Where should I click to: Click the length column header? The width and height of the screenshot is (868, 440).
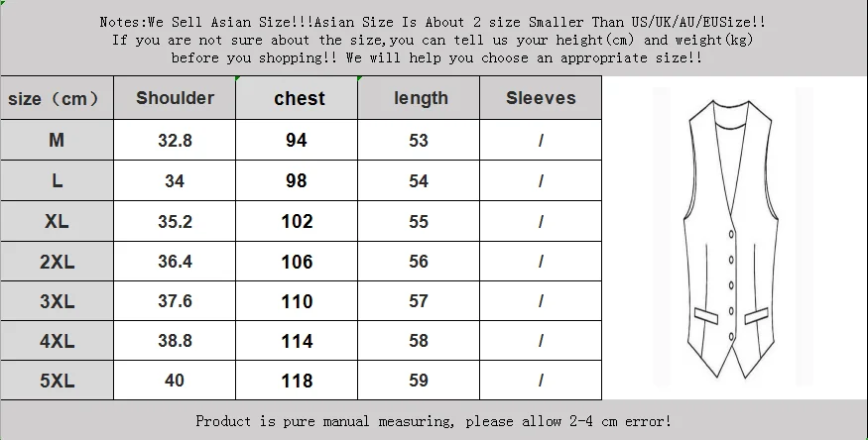tap(419, 98)
